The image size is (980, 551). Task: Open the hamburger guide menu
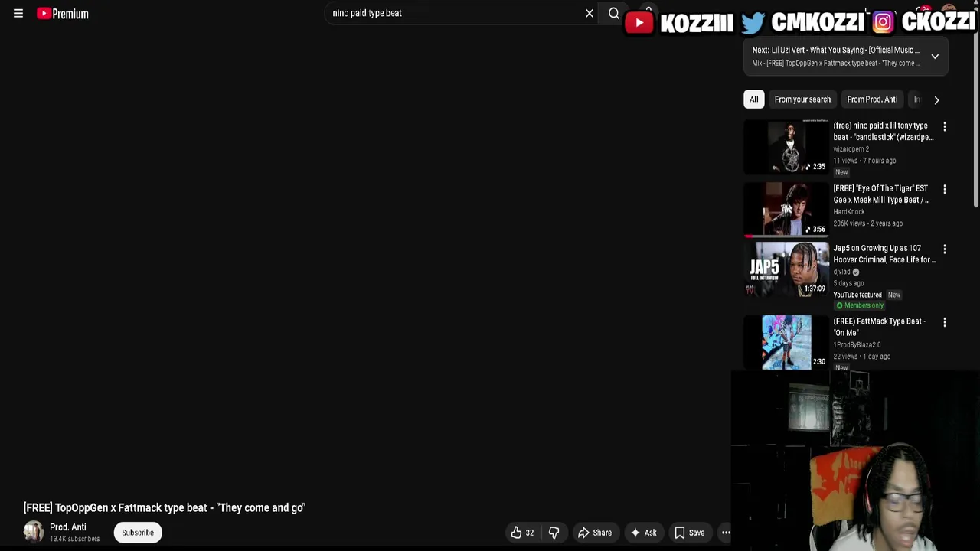point(18,14)
